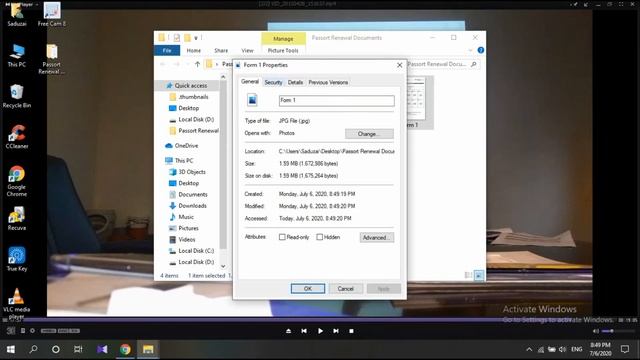Viewport: 640px width, 360px height.
Task: Edit the Form 1 filename field
Action: click(337, 100)
